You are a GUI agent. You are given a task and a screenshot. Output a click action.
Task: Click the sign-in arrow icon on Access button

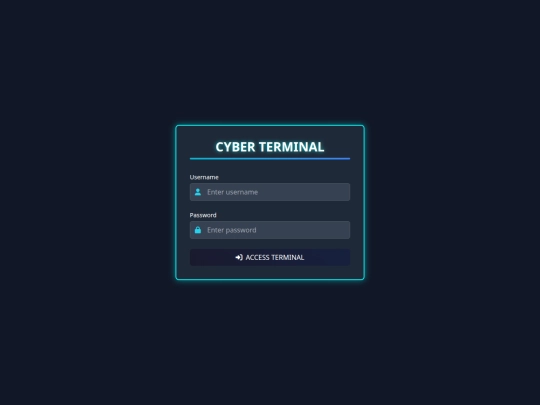click(x=239, y=257)
